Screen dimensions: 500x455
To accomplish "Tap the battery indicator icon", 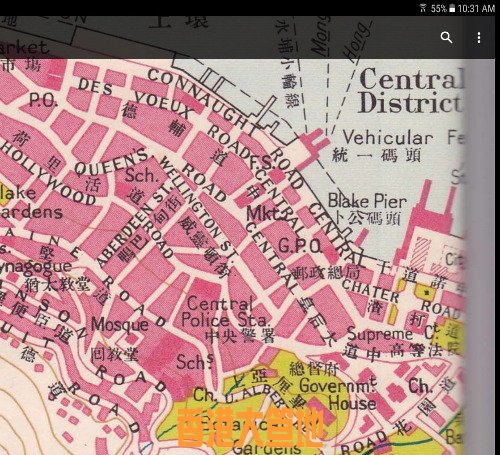I will (x=452, y=8).
